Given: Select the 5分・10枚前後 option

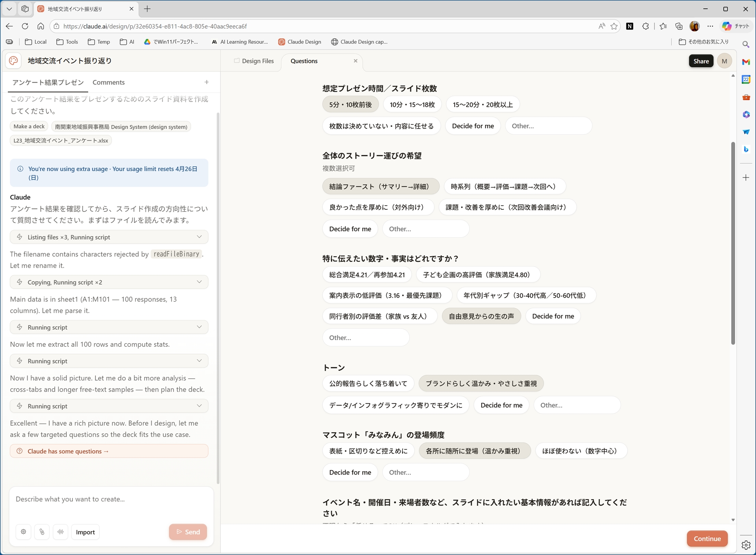Looking at the screenshot, I should (350, 104).
